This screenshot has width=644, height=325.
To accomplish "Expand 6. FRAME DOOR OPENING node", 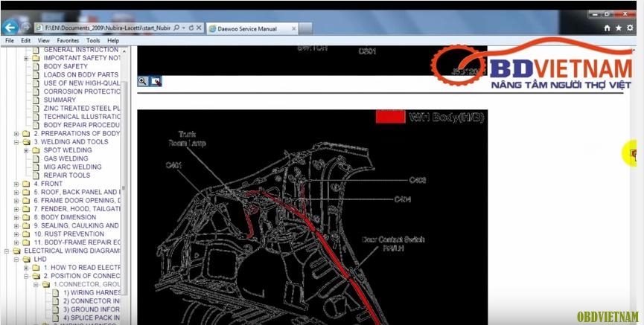I will coord(16,200).
